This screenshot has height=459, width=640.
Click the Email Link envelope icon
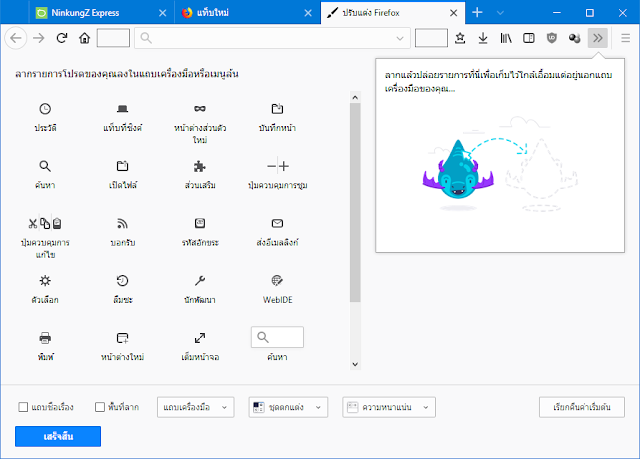277,223
